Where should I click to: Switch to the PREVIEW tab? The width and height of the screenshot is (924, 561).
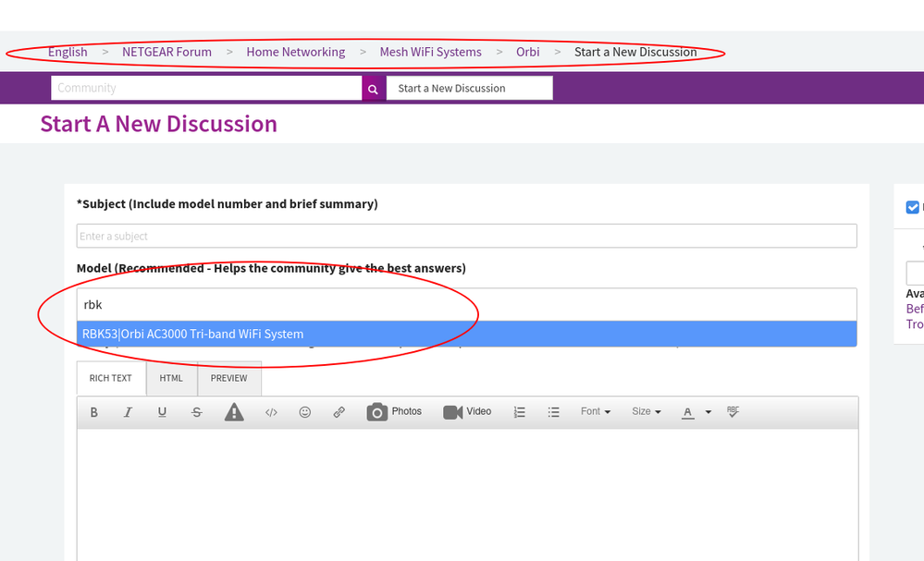click(228, 378)
